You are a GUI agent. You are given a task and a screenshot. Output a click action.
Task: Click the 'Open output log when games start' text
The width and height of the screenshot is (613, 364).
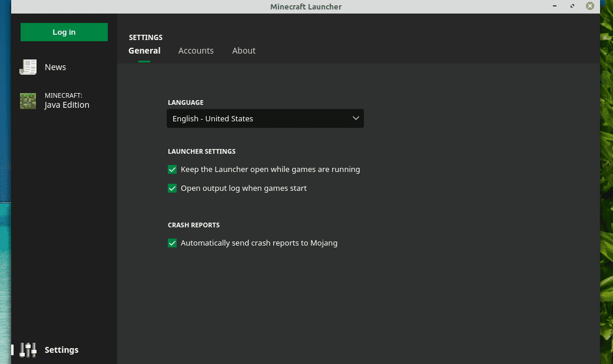243,188
